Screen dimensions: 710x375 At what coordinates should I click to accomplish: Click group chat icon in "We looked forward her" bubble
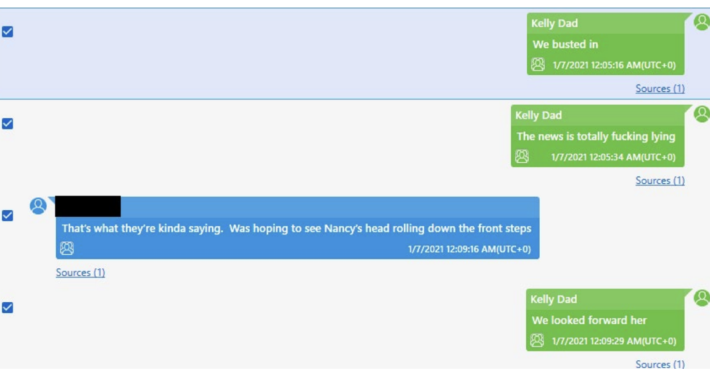click(x=537, y=341)
